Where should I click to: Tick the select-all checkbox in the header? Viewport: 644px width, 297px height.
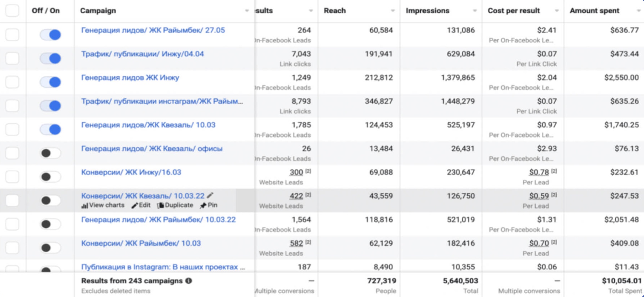[12, 11]
